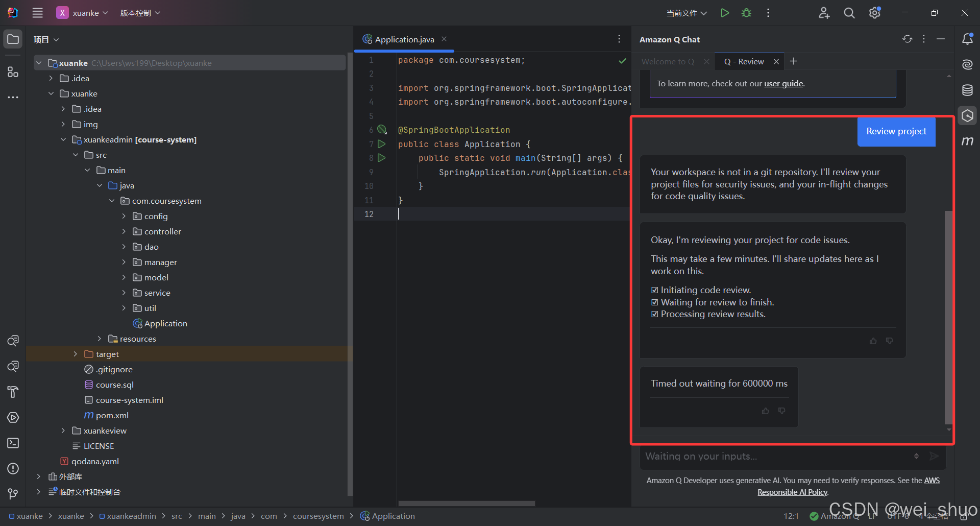The image size is (980, 526).
Task: Open the Git version control tool window
Action: click(x=13, y=494)
